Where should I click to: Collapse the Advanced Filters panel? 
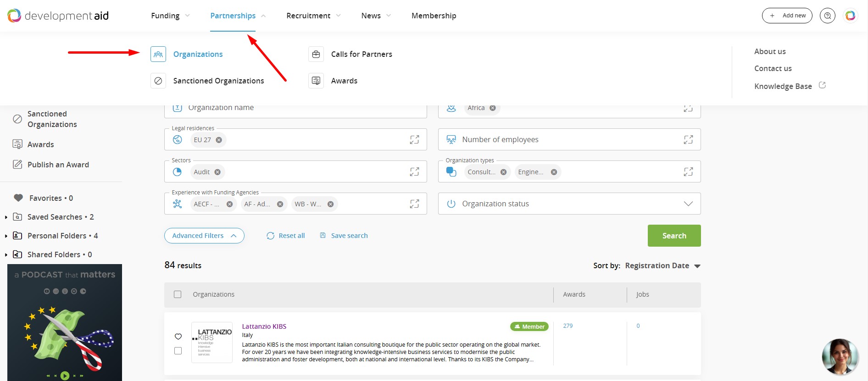(204, 236)
